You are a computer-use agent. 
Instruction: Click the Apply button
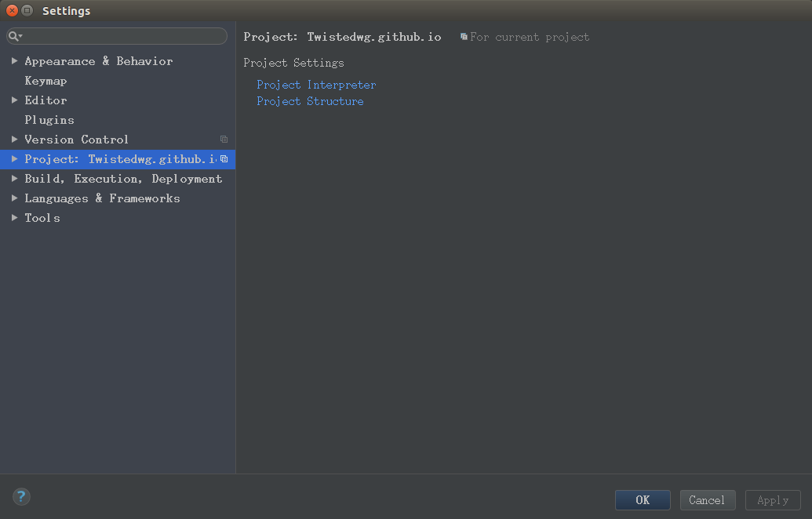[x=773, y=500]
